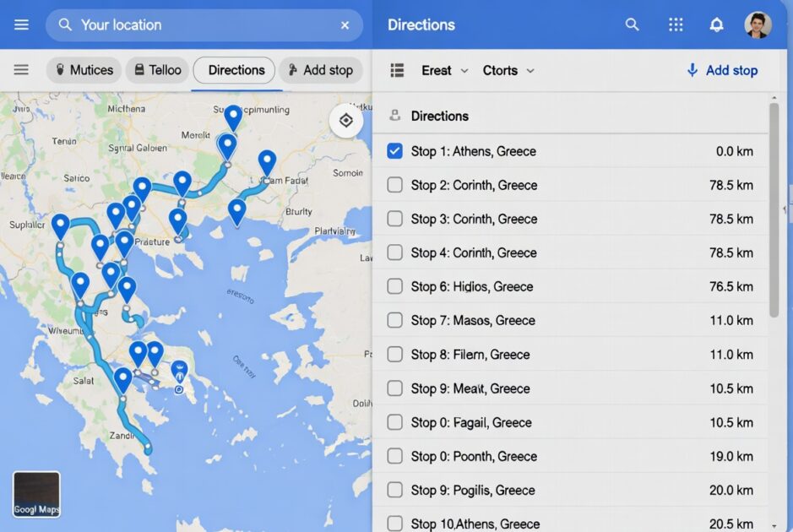793x532 pixels.
Task: Click the search icon in the Directions panel
Action: tap(632, 24)
